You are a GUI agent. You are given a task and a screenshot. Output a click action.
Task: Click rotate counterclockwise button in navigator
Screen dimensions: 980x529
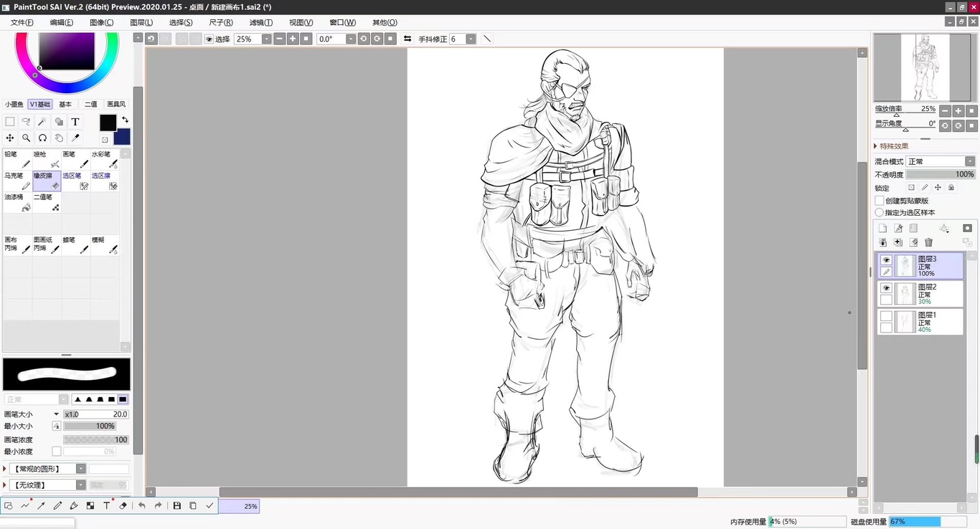tap(945, 125)
